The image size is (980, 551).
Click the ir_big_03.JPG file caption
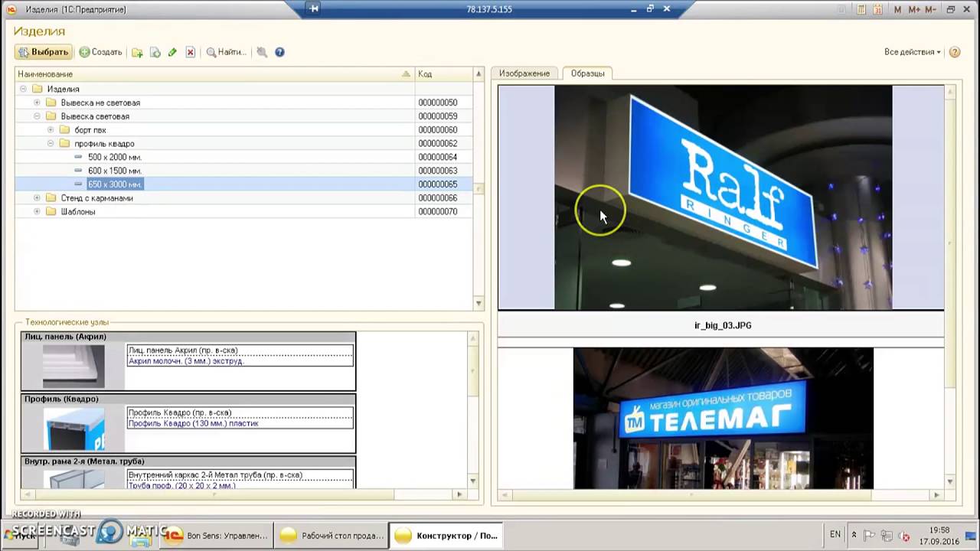pyautogui.click(x=723, y=325)
